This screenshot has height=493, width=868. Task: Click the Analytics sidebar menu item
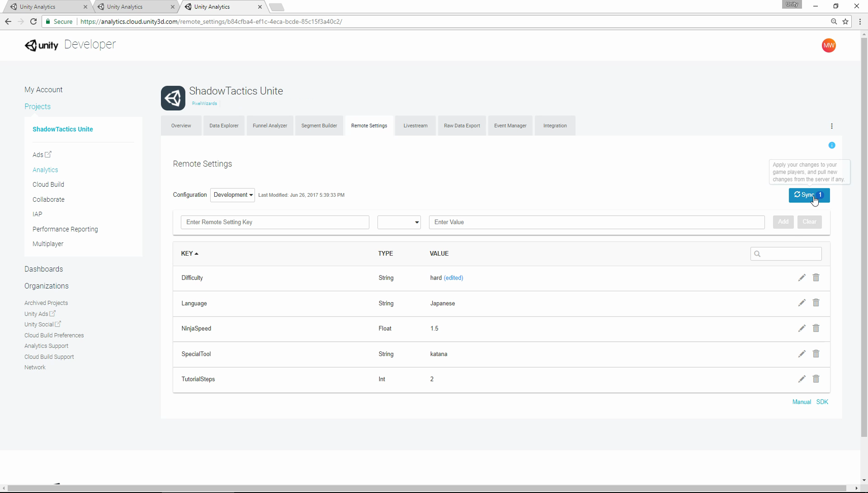(x=45, y=170)
